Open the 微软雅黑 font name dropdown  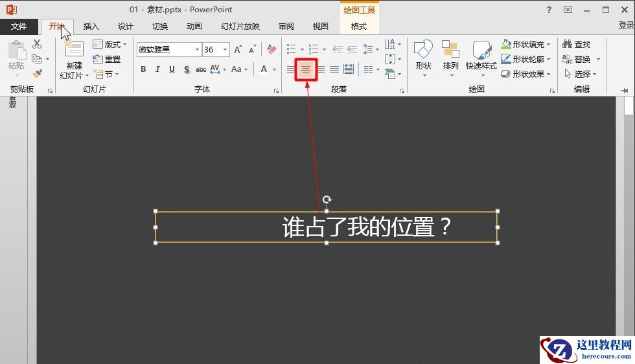[x=197, y=50]
